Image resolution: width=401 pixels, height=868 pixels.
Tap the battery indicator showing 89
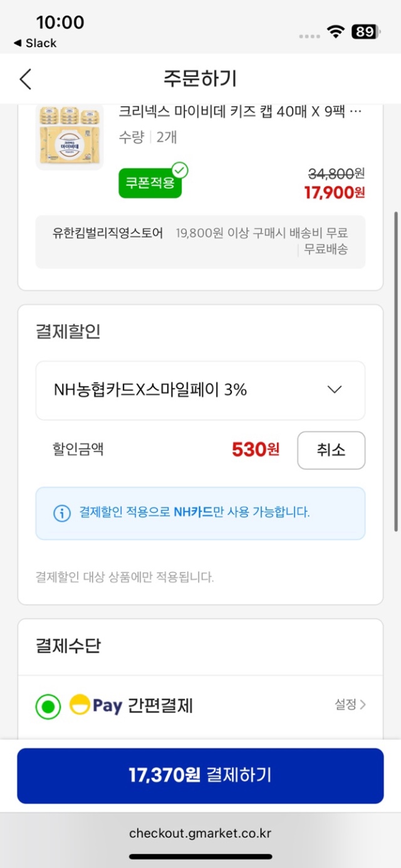click(x=364, y=32)
